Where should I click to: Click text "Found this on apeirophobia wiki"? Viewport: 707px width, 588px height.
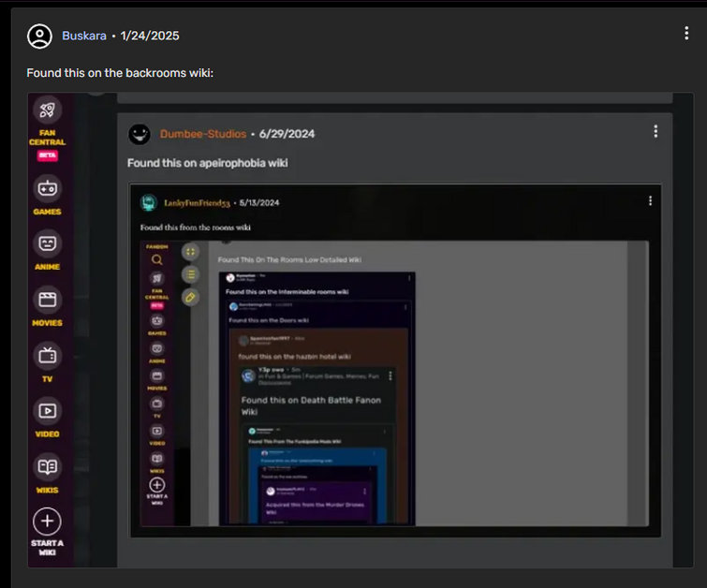[x=207, y=163]
